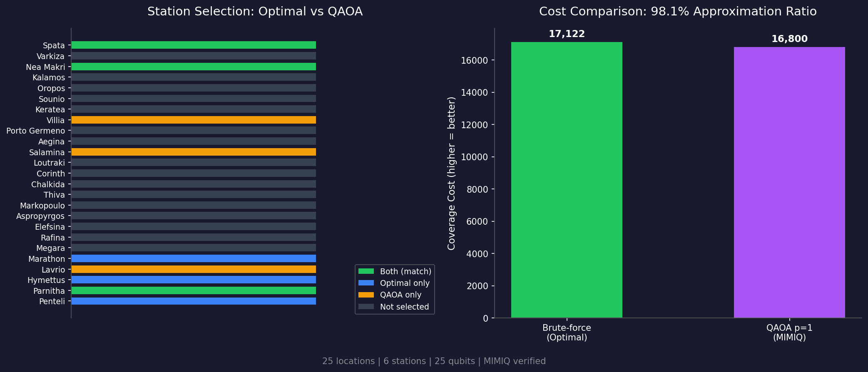Select the green Brute-force cost bar
This screenshot has width=868, height=372.
[567, 180]
